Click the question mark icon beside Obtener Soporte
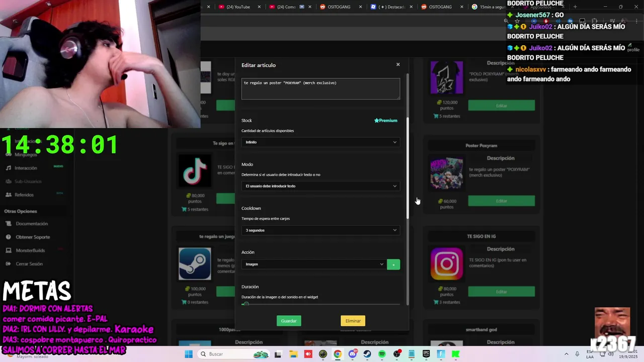 [x=9, y=237]
